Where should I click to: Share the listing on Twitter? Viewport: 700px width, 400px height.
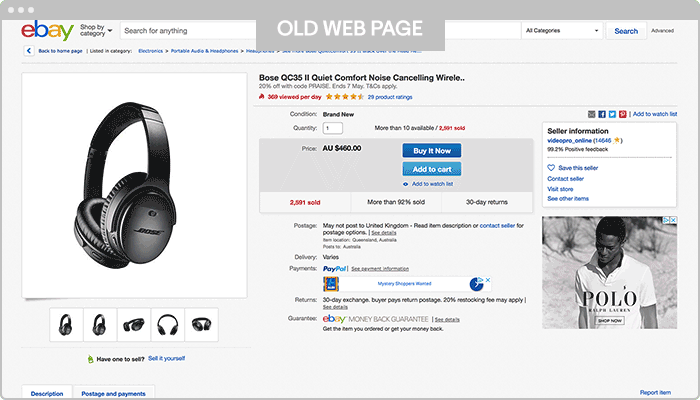click(x=612, y=114)
